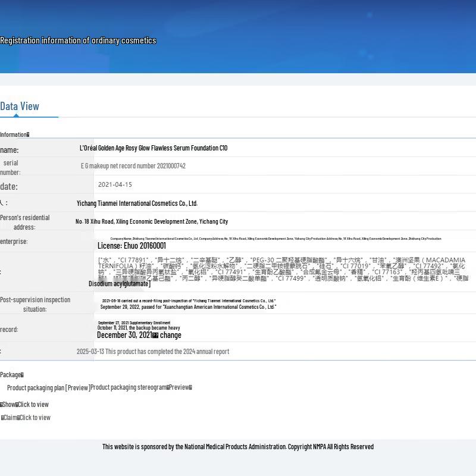
Task: Click the L'Oréal Golden Age product name
Action: coord(154,148)
